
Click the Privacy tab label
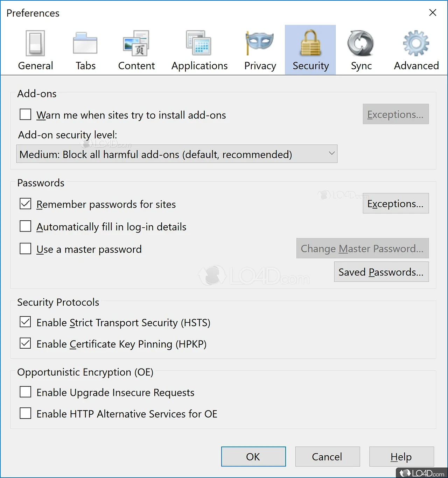pyautogui.click(x=260, y=66)
